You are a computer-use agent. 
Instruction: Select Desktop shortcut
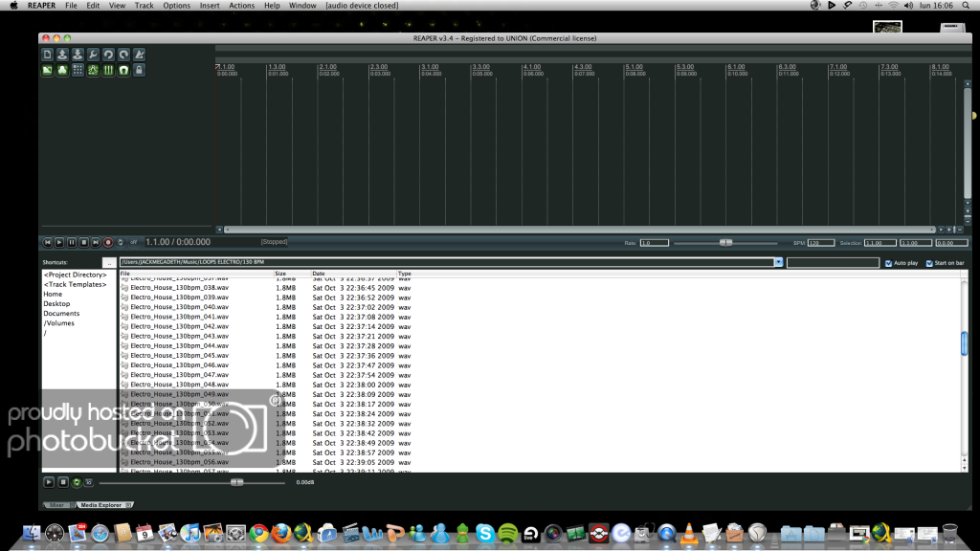point(56,303)
